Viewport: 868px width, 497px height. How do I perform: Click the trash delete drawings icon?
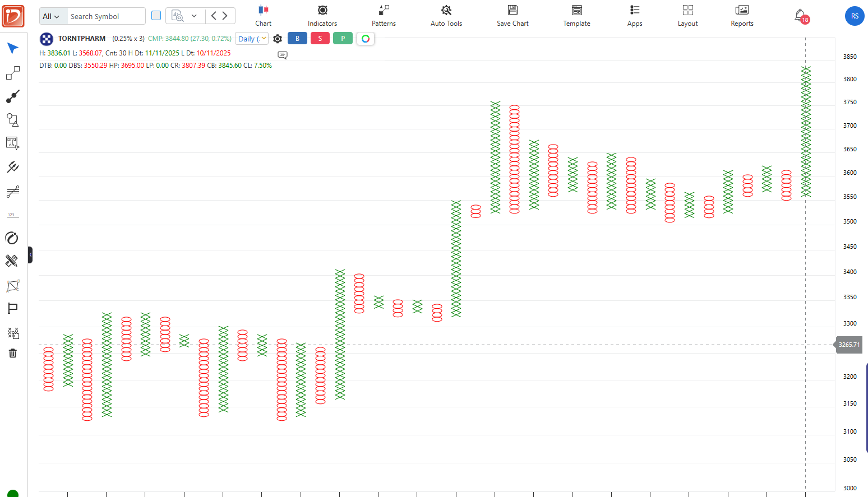(13, 353)
